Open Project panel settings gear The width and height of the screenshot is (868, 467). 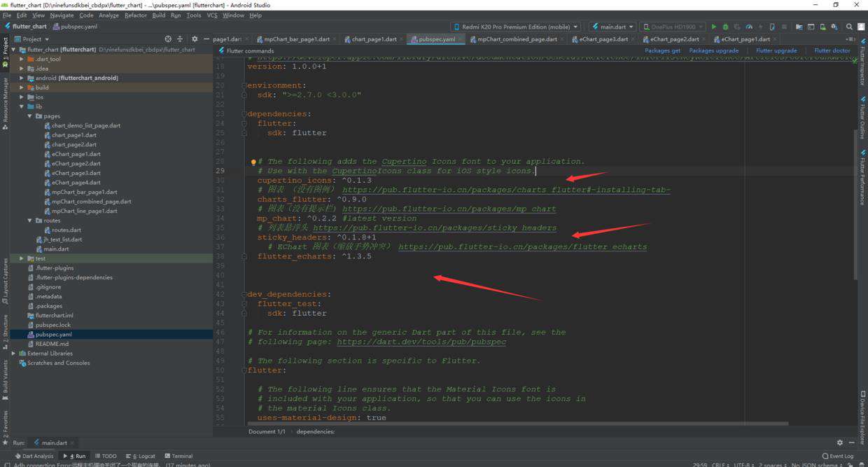pyautogui.click(x=195, y=39)
